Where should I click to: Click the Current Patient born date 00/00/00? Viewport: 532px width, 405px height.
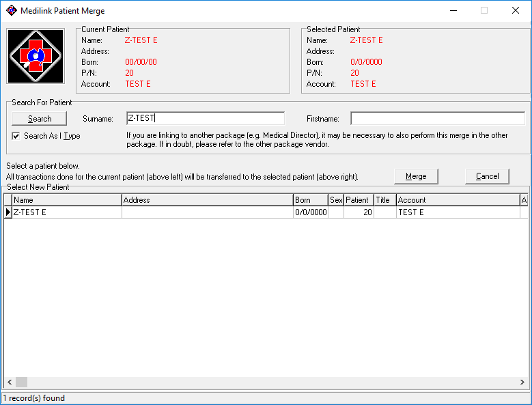point(141,62)
